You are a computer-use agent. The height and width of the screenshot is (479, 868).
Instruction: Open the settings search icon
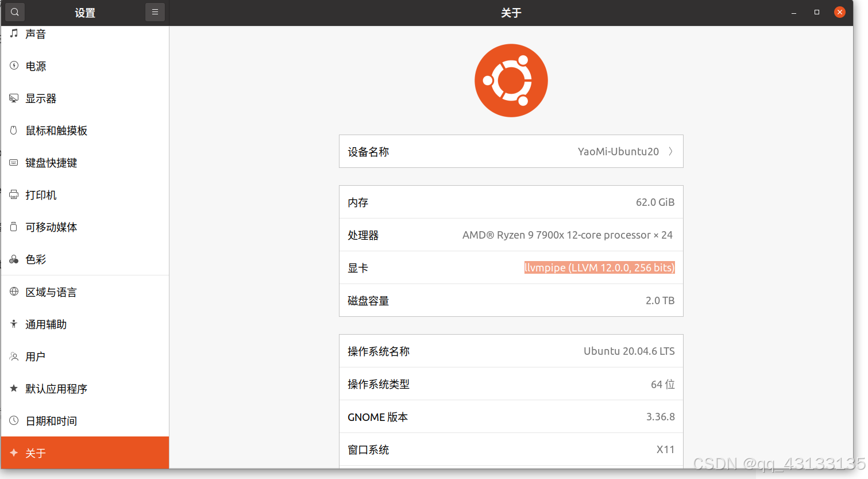pos(15,12)
